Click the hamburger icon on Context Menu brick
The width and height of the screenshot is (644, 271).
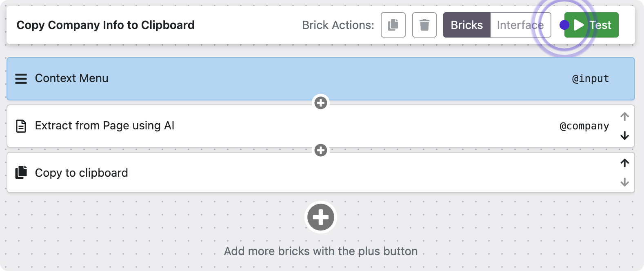[21, 79]
